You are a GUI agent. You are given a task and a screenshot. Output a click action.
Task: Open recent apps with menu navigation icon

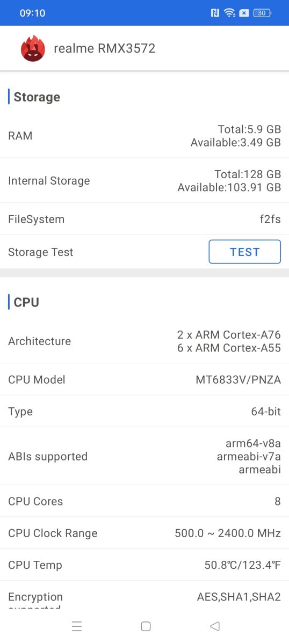77,626
